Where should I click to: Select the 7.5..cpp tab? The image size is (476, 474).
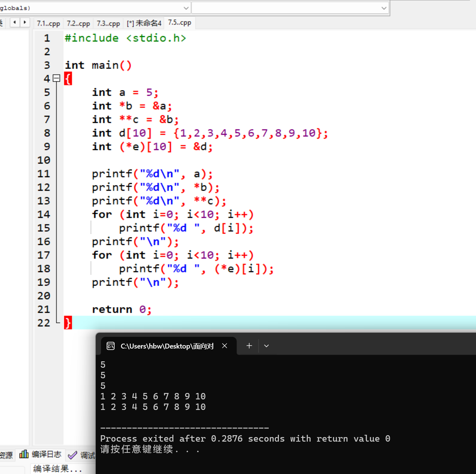[179, 23]
